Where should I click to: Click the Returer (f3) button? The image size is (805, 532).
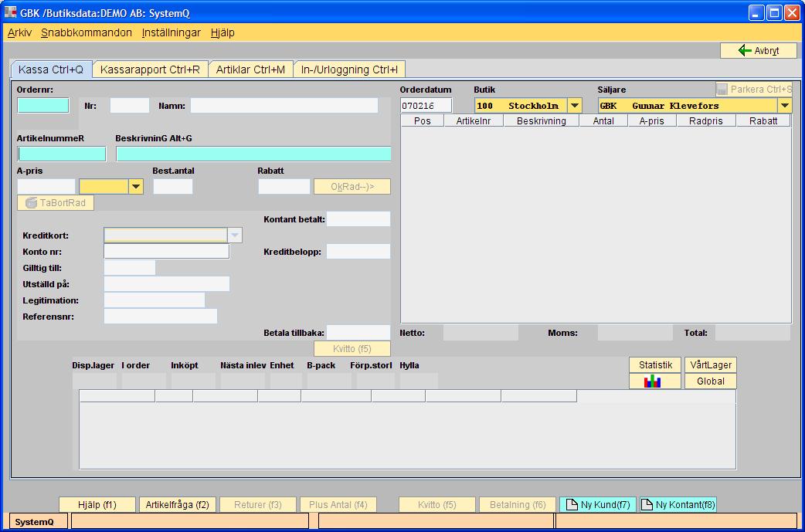tap(258, 505)
